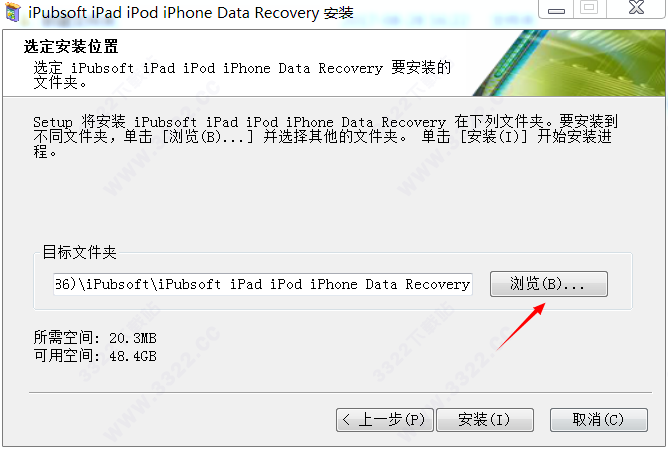The image size is (668, 449).
Task: Start installation with the 安装(I) button
Action: coord(485,420)
